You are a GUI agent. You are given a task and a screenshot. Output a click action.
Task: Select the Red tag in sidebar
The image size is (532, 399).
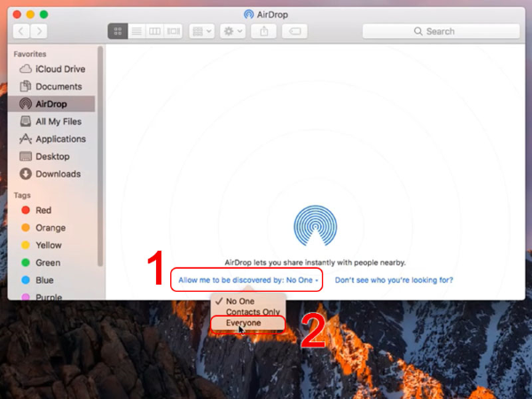coord(43,210)
